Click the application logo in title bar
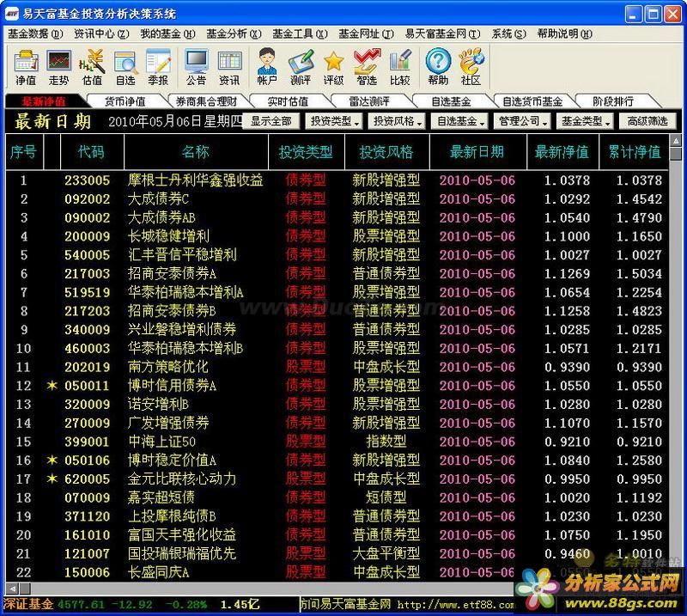Image resolution: width=687 pixels, height=616 pixels. point(12,14)
